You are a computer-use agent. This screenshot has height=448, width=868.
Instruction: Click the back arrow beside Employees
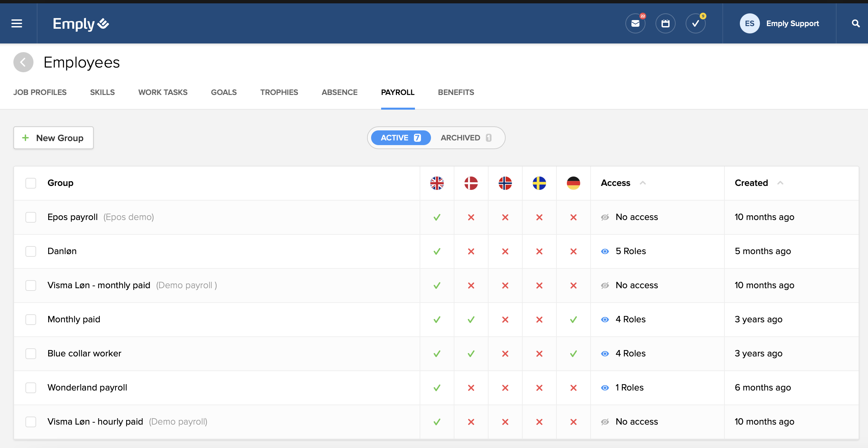(23, 62)
